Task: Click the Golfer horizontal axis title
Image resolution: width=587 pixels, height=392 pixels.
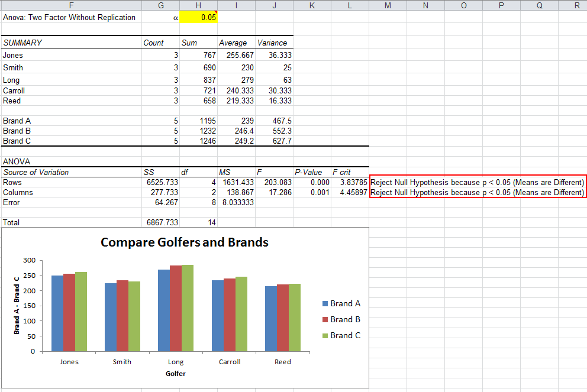Action: tap(176, 374)
